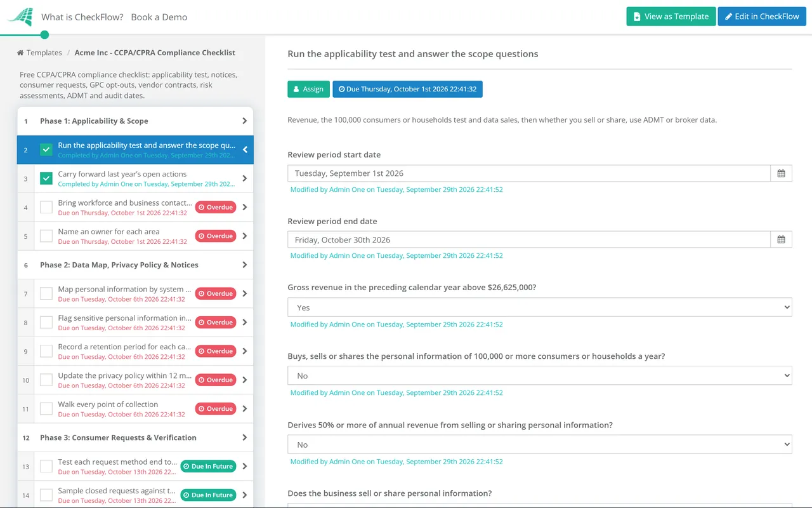This screenshot has height=508, width=812.
Task: Open gross revenue above $26,625,000 dropdown
Action: point(540,307)
